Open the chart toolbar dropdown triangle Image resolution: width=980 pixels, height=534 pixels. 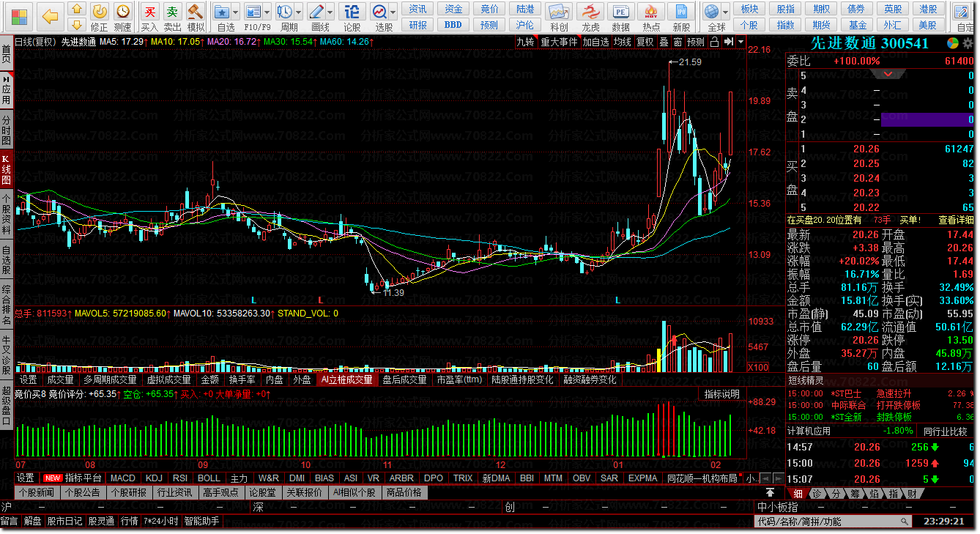pyautogui.click(x=740, y=42)
